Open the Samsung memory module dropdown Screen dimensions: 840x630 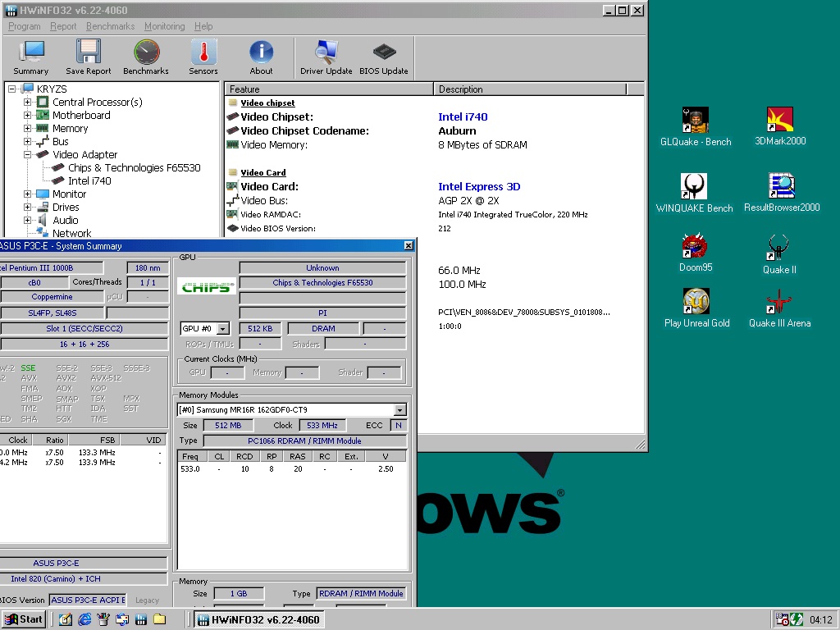pyautogui.click(x=399, y=410)
